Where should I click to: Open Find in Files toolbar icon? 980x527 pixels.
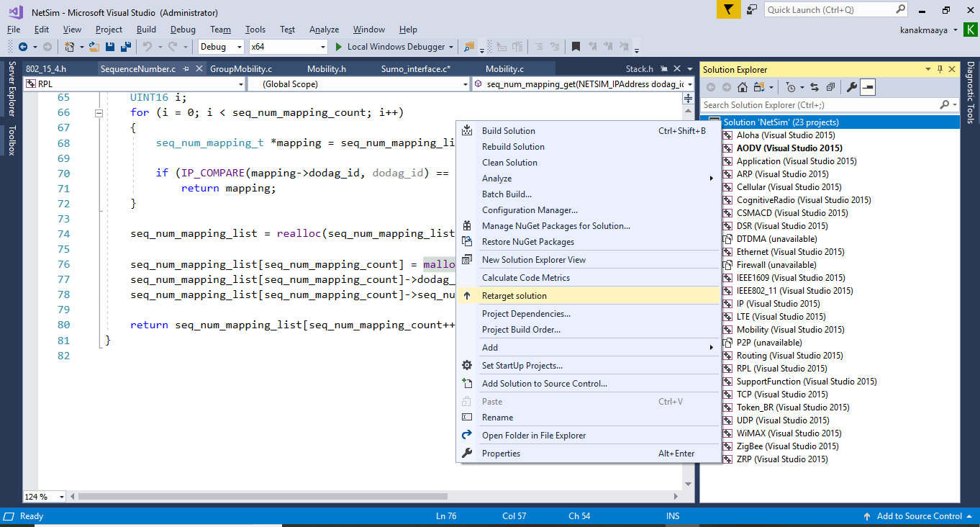tap(470, 47)
